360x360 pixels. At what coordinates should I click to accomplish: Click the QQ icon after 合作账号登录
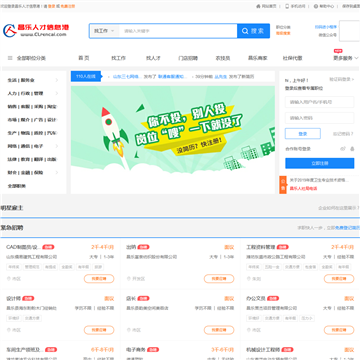pos(352,149)
